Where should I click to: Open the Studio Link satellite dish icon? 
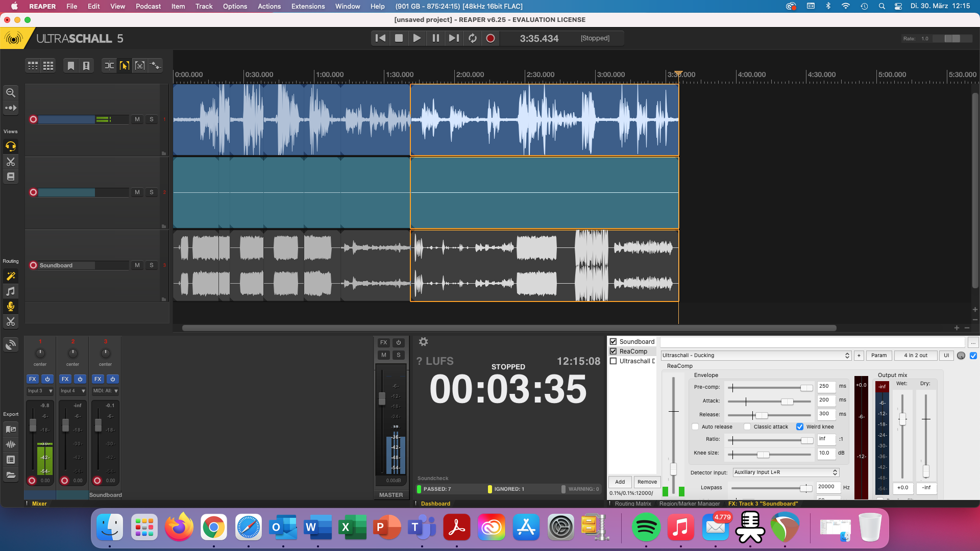pos(10,345)
